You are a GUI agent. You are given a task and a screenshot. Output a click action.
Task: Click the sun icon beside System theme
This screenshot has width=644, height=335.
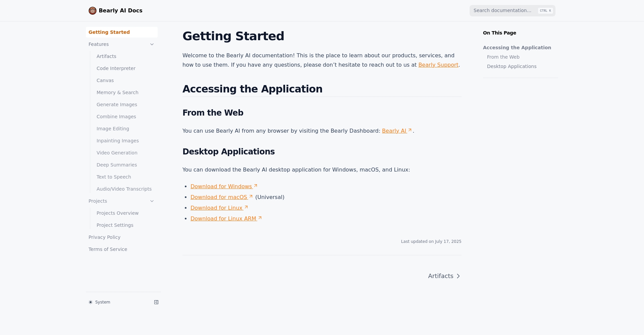pos(91,302)
